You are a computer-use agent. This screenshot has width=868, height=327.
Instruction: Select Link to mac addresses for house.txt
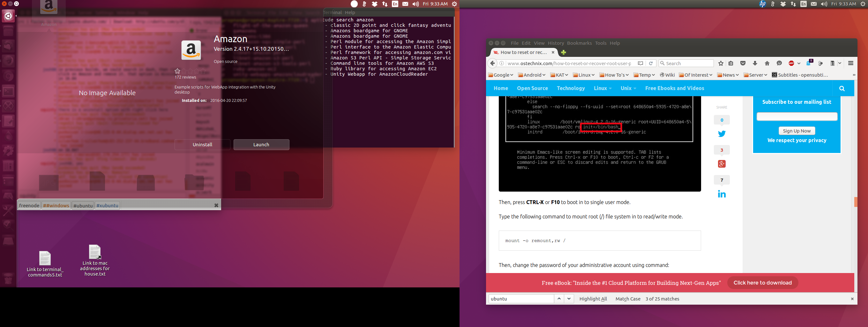[95, 261]
